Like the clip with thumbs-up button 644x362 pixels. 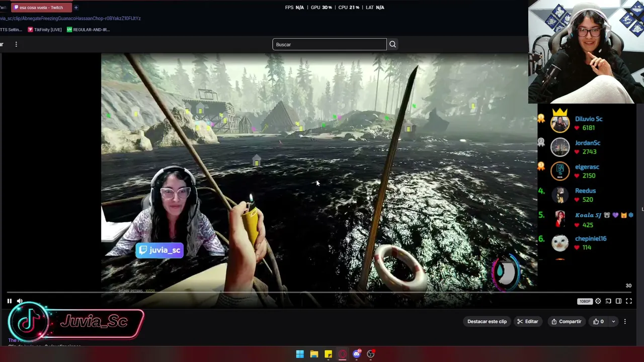pos(598,322)
